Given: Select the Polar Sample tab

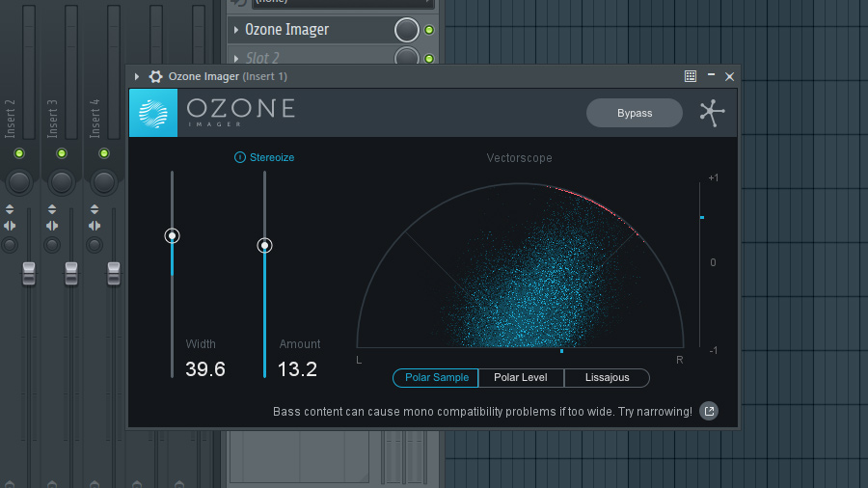Looking at the screenshot, I should (436, 378).
